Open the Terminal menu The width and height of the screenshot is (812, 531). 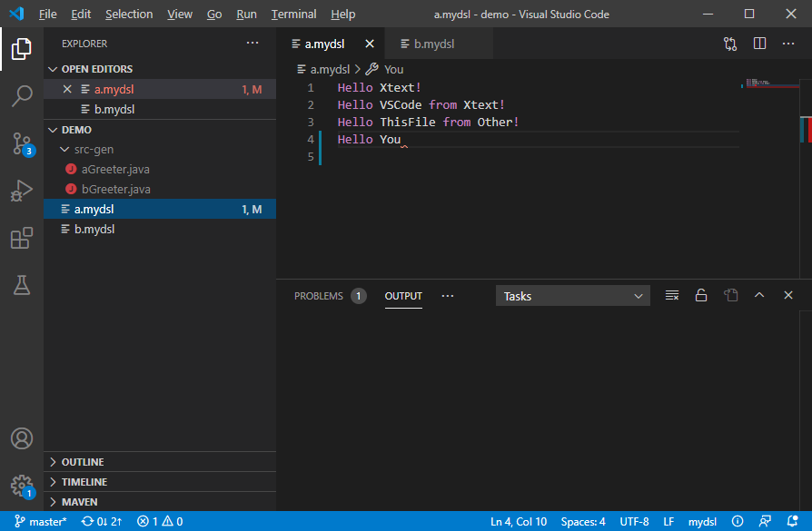point(293,14)
